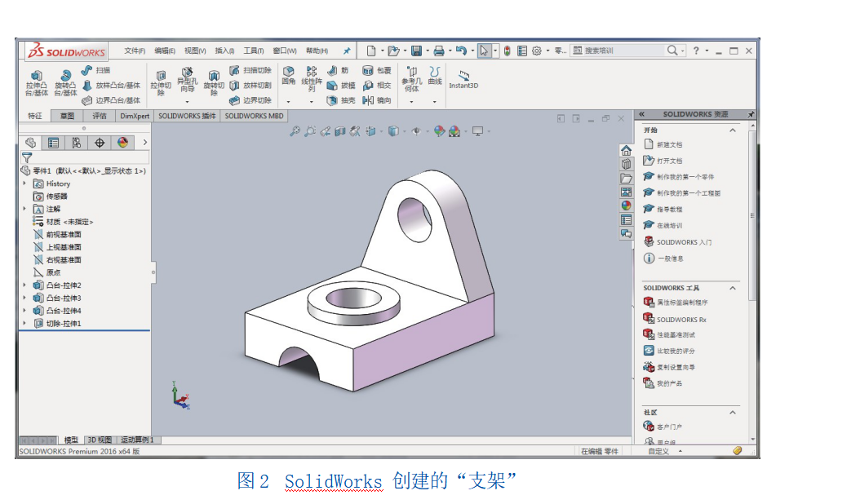Choose the 放样切割 lofted cut tool

click(x=250, y=86)
